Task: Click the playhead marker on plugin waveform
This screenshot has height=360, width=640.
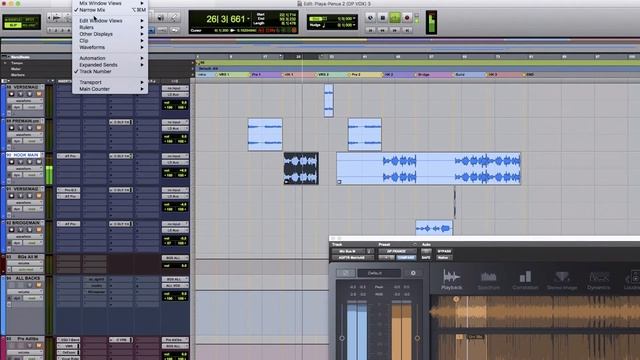Action: [x=456, y=299]
